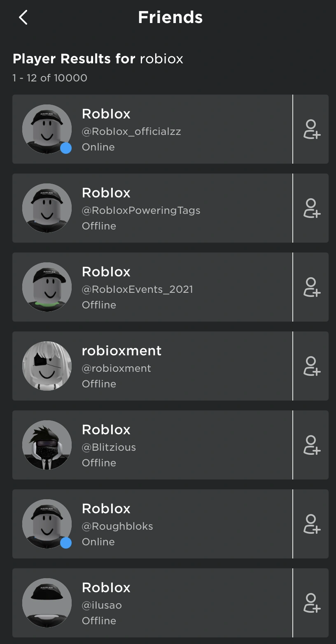Tap the @ilusao avatar image
Image resolution: width=336 pixels, height=644 pixels.
pos(47,603)
